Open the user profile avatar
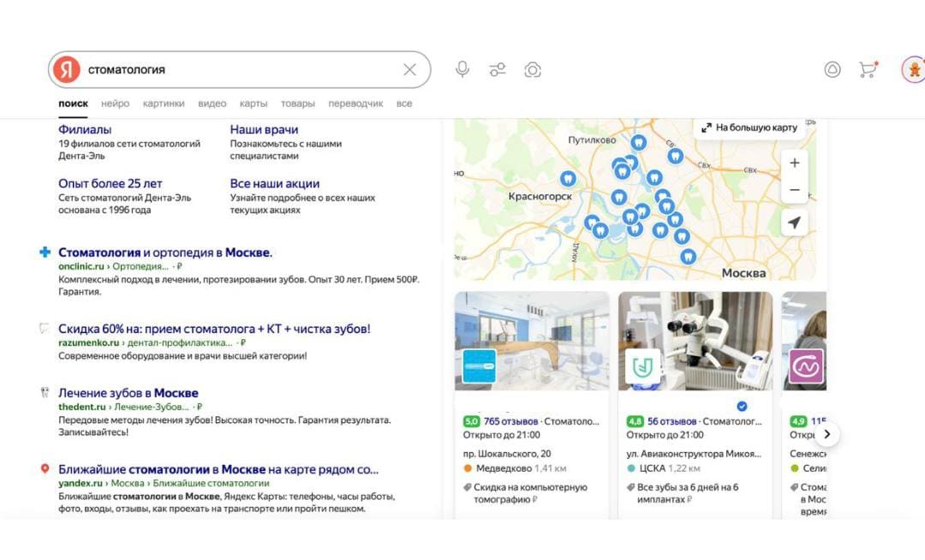 [914, 69]
